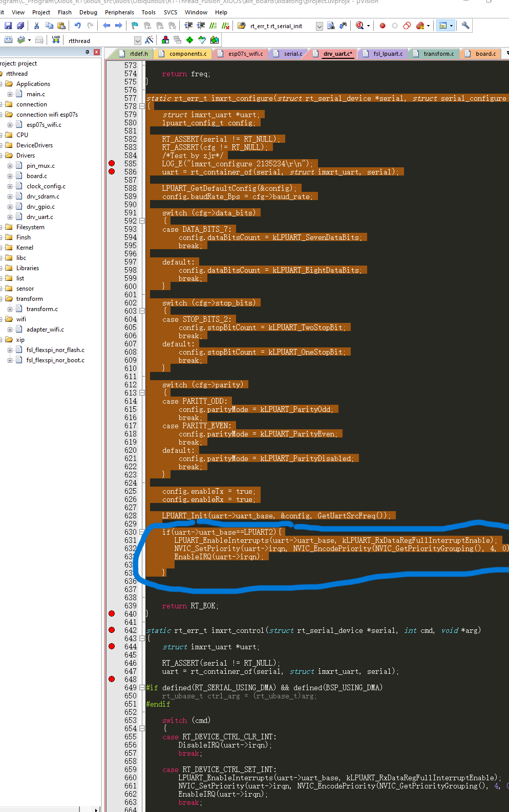The width and height of the screenshot is (509, 812).
Task: Undo the last edit with blue arrow
Action: pos(77,26)
